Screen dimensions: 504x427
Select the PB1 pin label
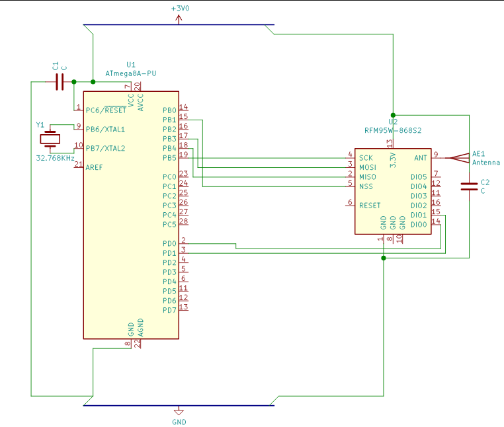coord(169,120)
